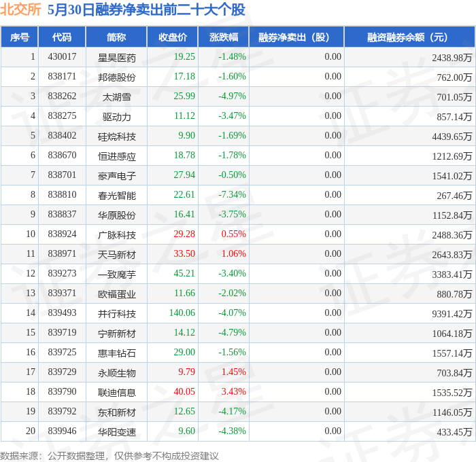Click closing price 25.99
The width and height of the screenshot is (476, 462).
click(184, 96)
